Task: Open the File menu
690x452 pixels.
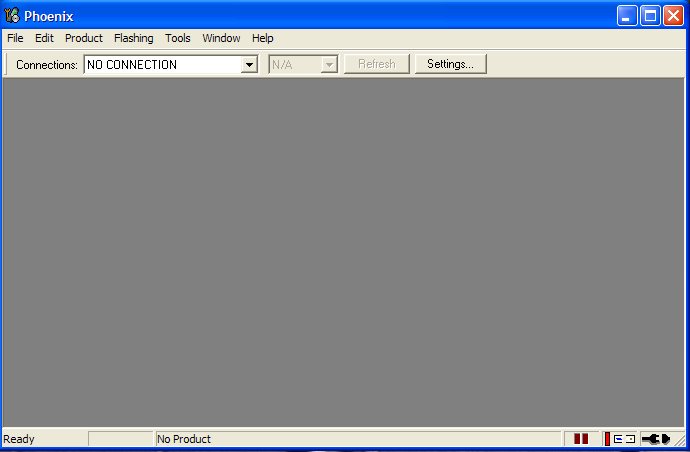Action: [x=15, y=38]
